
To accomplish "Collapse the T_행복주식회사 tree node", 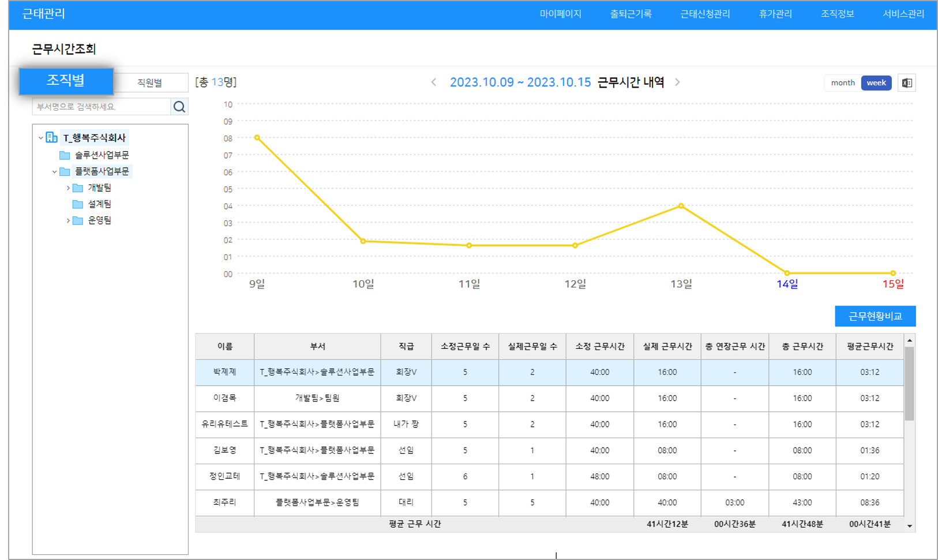I will pyautogui.click(x=40, y=138).
